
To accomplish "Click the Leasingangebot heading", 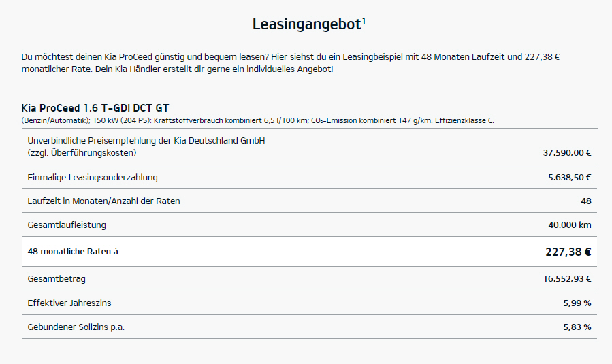I will (x=306, y=24).
